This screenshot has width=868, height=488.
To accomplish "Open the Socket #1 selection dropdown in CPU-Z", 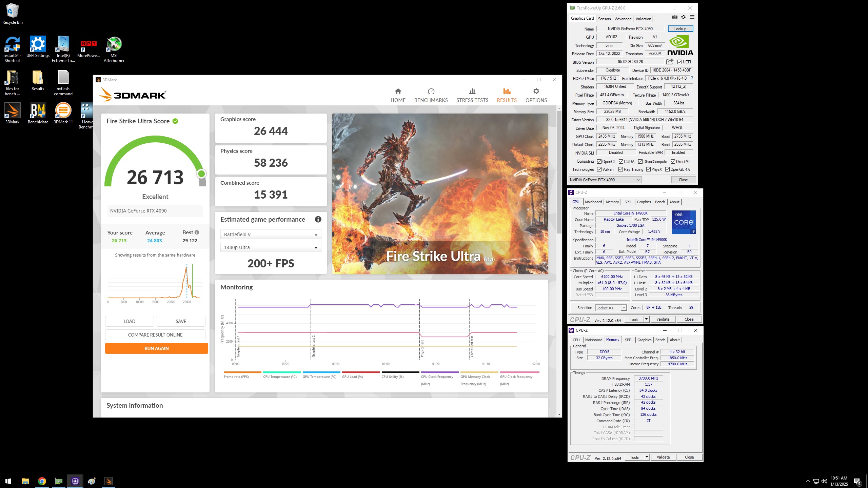I will point(611,308).
